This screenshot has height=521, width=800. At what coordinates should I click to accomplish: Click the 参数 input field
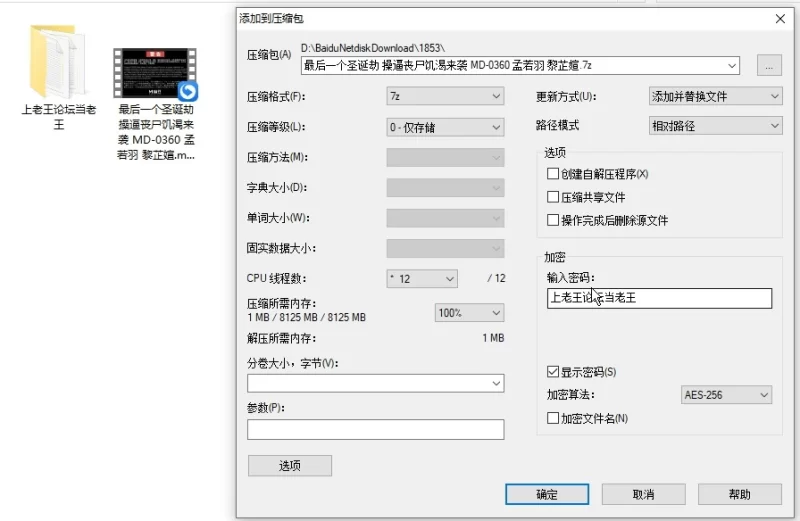pyautogui.click(x=376, y=429)
